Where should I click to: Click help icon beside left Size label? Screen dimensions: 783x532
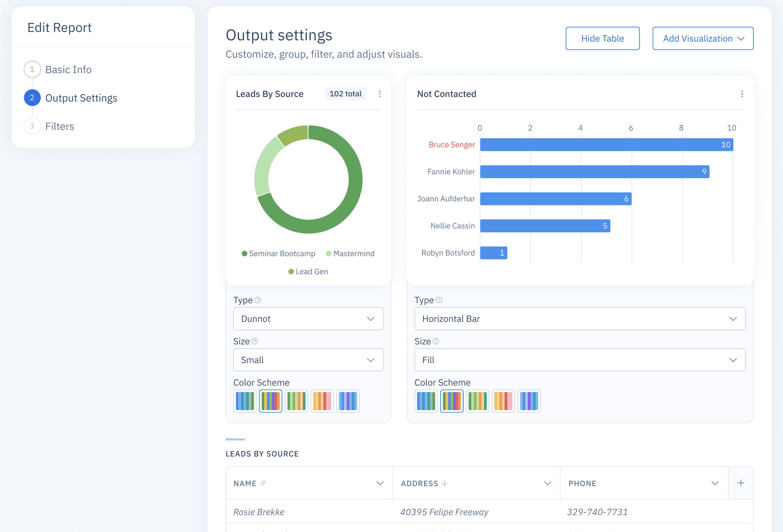(x=255, y=341)
